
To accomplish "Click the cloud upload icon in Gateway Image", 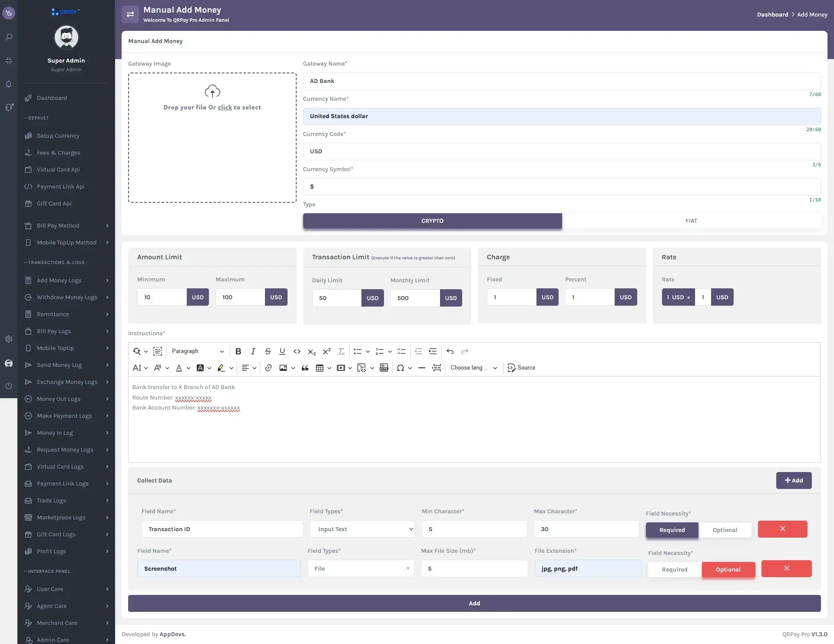I will 212,91.
